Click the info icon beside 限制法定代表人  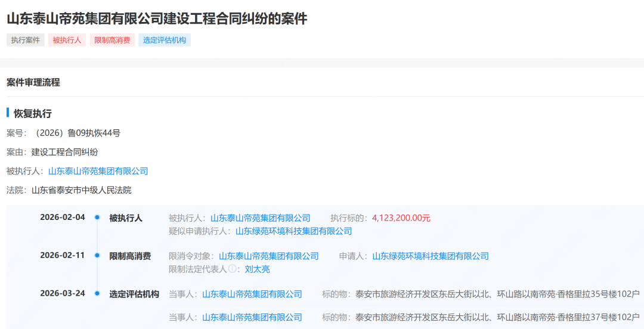232,269
